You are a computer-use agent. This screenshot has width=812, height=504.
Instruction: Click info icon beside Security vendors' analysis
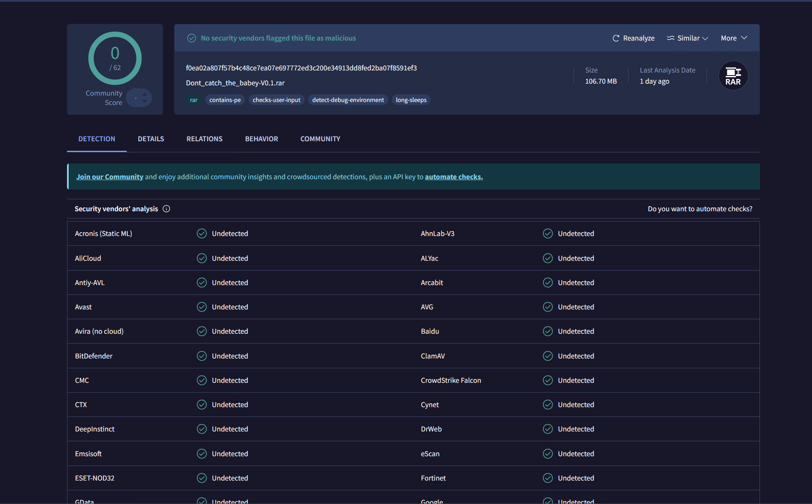[x=166, y=209]
